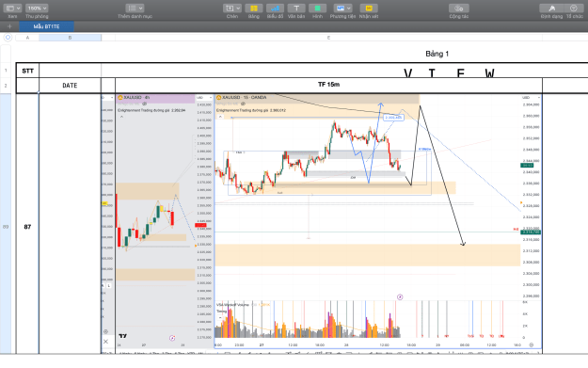
Task: Open the Định dạng format panel
Action: [551, 8]
